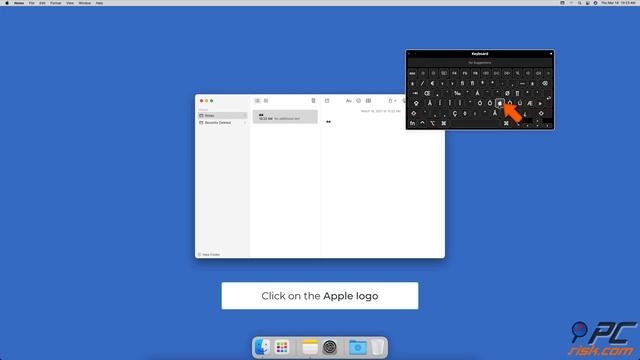Viewport: 640px width, 360px height.
Task: Open the Format menu
Action: coord(56,3)
